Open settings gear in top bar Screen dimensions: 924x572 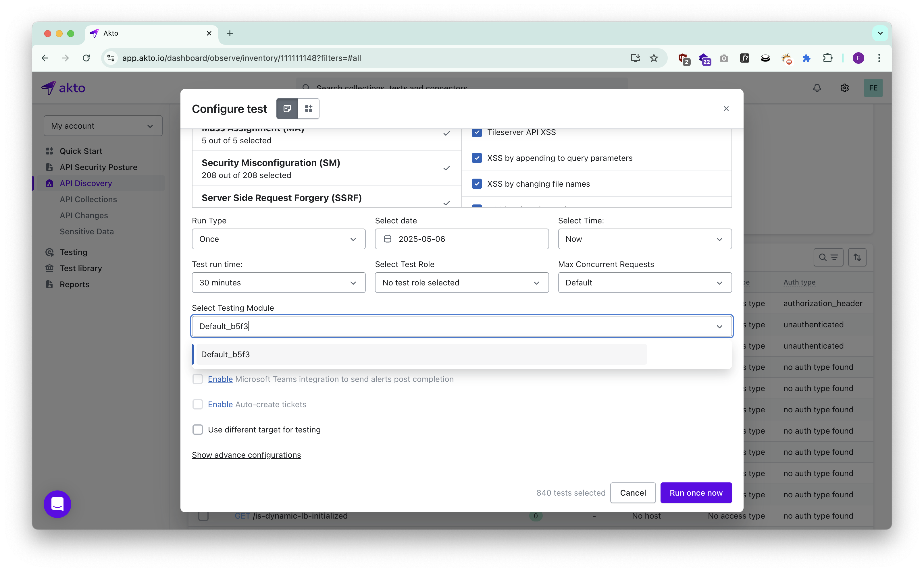pyautogui.click(x=844, y=88)
